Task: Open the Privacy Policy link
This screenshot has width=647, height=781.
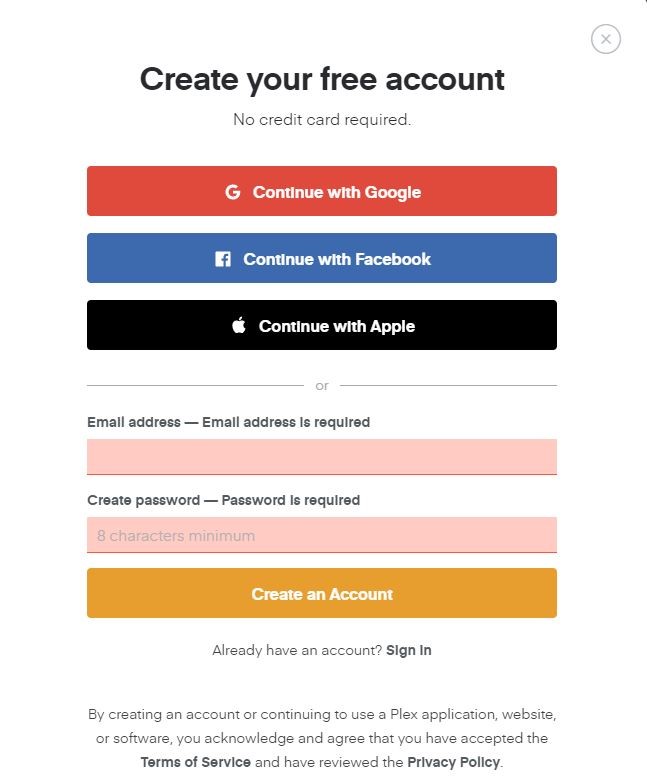Action: [453, 762]
